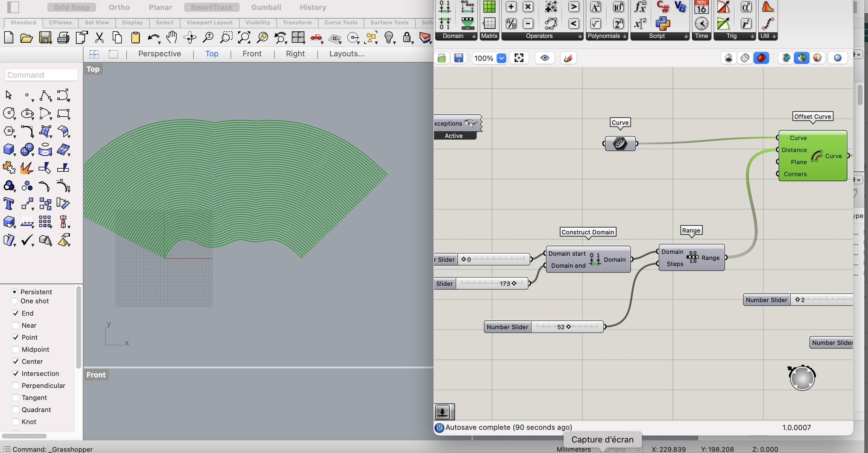Click the Larger Than operator icon
This screenshot has height=453, width=868.
574,7
